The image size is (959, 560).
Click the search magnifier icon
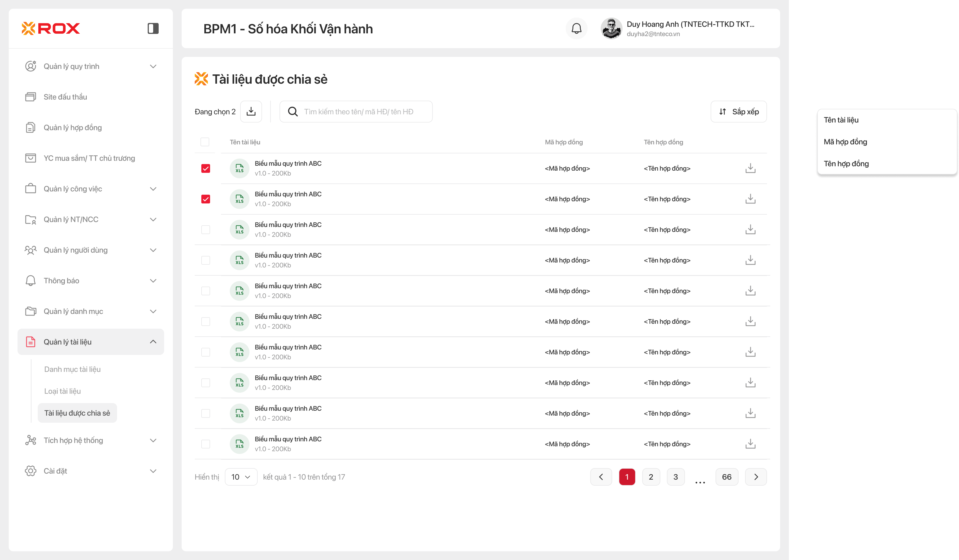coord(293,112)
